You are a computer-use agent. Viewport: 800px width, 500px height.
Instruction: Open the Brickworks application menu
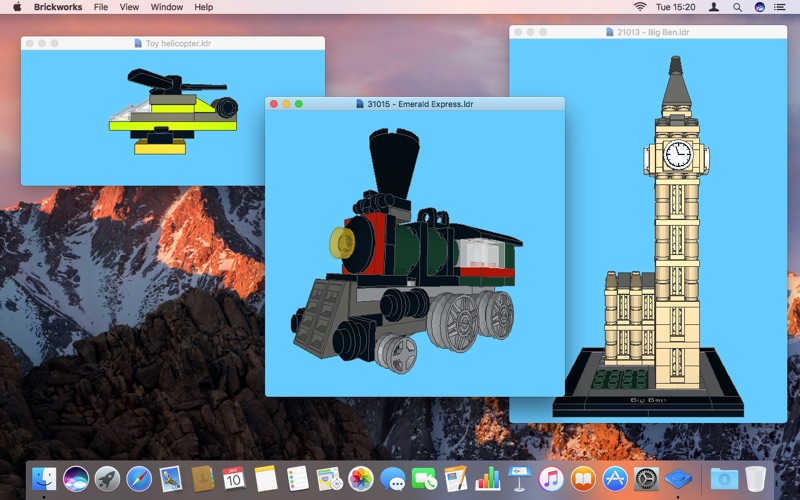[x=59, y=7]
